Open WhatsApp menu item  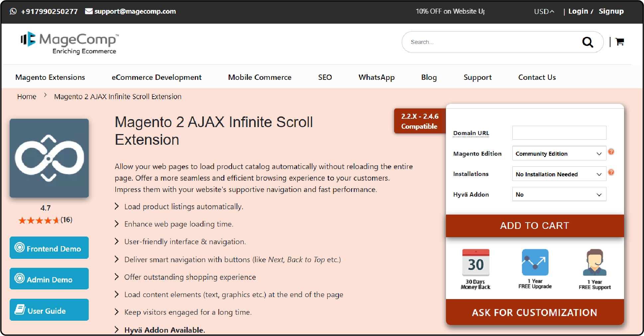point(376,77)
